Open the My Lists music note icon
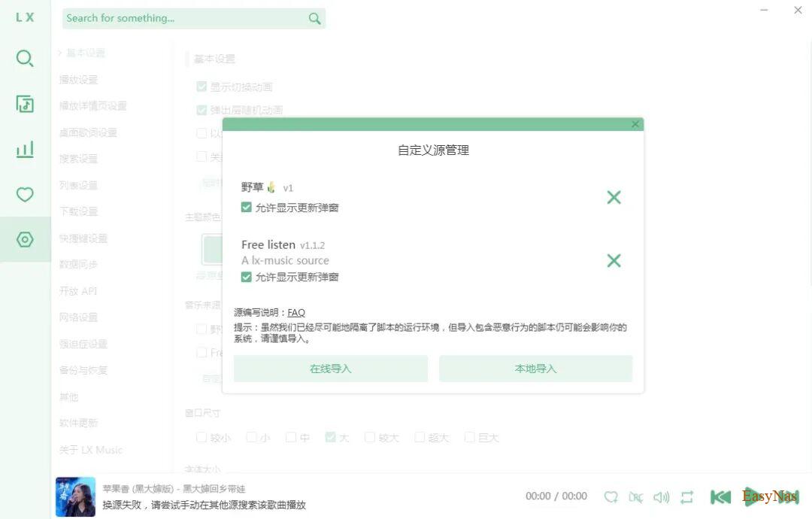Image resolution: width=812 pixels, height=519 pixels. [25, 104]
